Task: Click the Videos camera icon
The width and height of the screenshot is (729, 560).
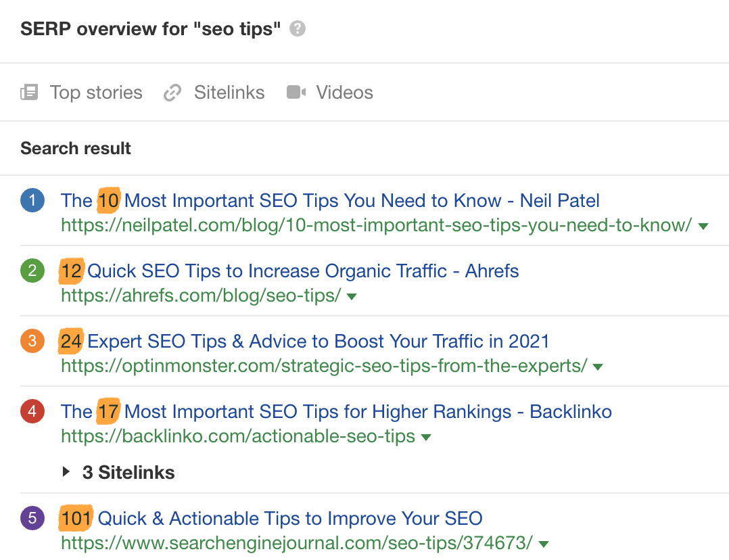Action: click(296, 92)
